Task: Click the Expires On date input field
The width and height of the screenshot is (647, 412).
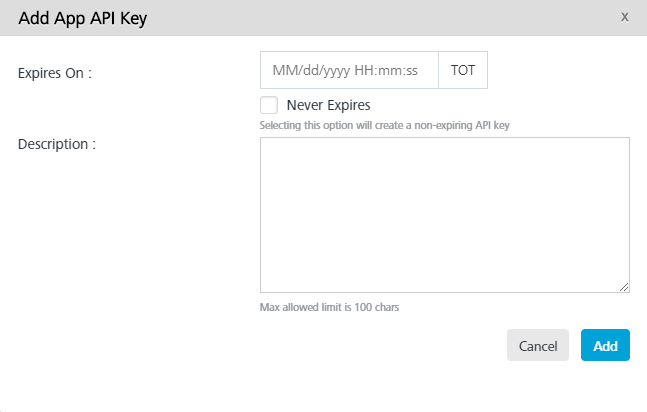Action: click(349, 70)
